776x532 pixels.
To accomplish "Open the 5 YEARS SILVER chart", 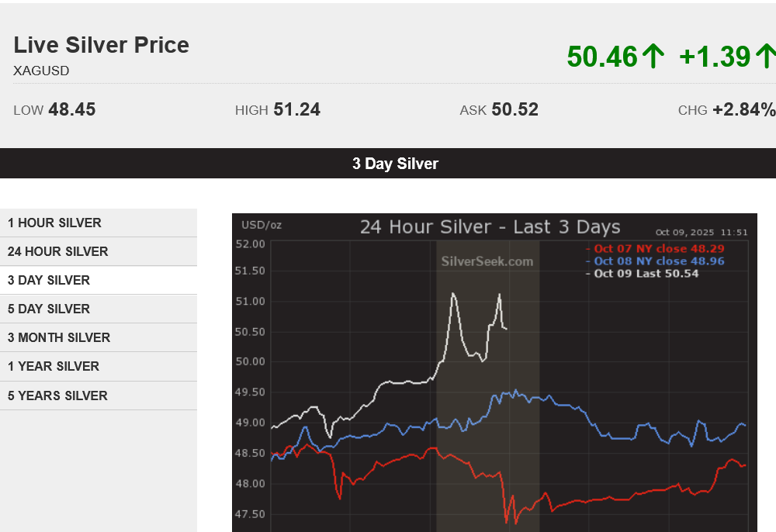I will 57,396.
